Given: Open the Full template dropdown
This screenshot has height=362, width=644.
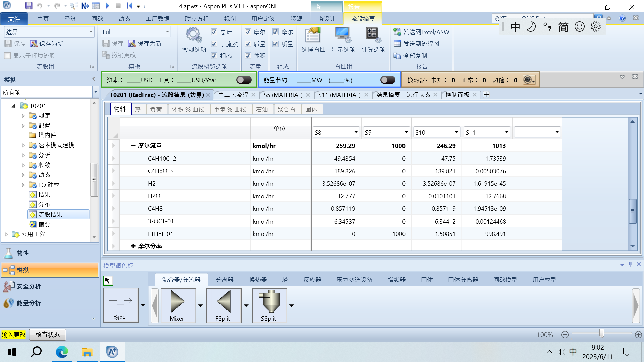Looking at the screenshot, I should pos(167,32).
